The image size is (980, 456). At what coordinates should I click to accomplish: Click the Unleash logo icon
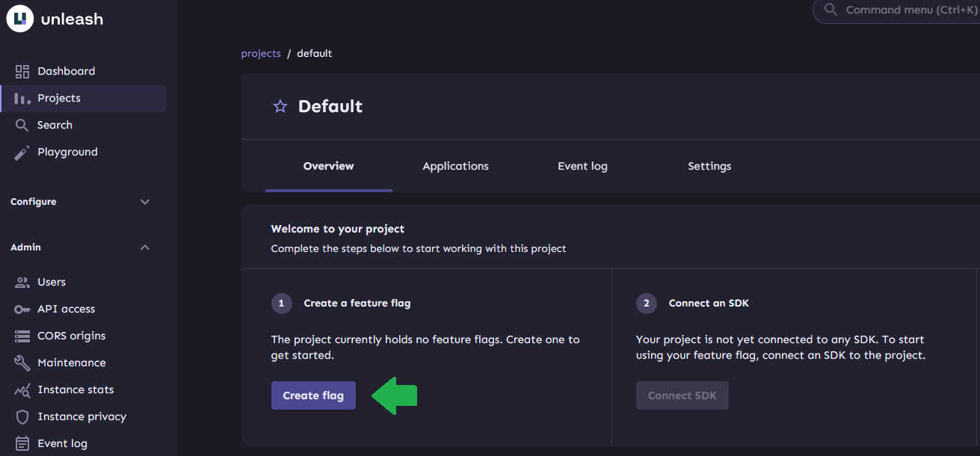pos(20,19)
